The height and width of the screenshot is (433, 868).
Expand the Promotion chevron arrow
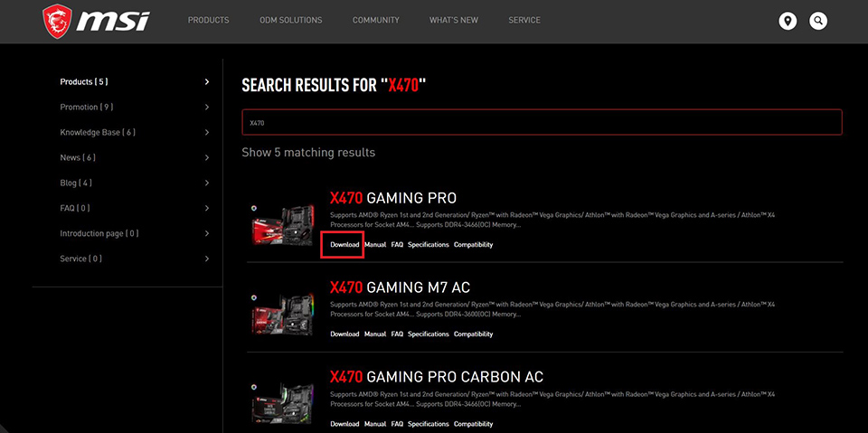(207, 107)
